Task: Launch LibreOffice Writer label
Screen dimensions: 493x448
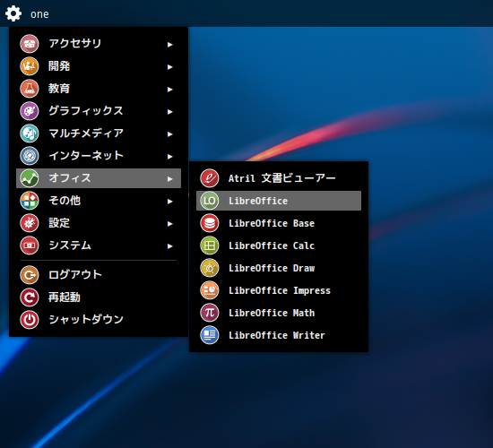Action: point(277,335)
